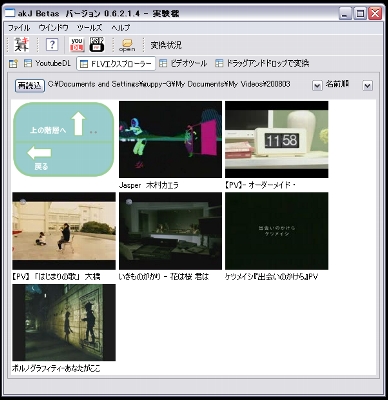Viewport: 388px width, 400px height.
Task: Click the akJ Betas title bar app icon
Action: click(9, 13)
